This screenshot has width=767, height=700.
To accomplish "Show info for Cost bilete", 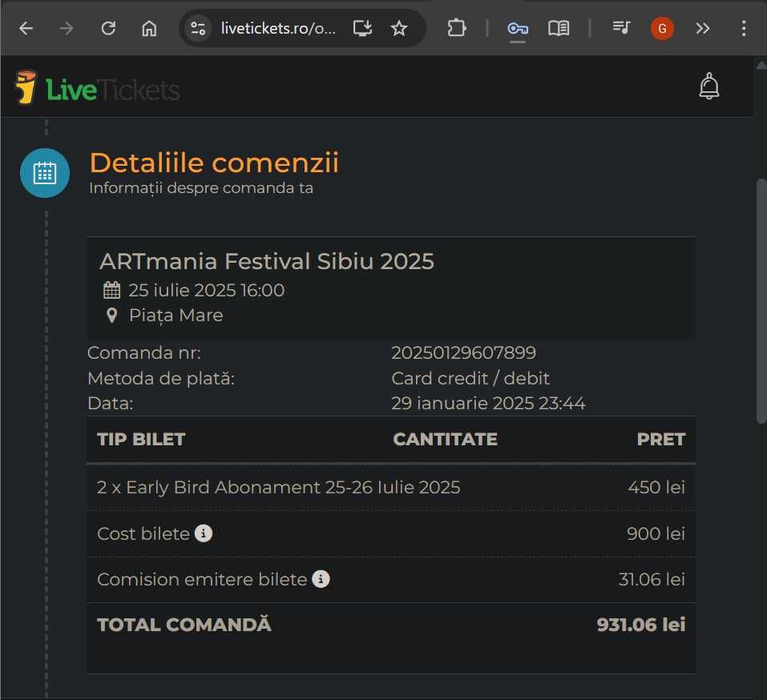I will point(204,533).
